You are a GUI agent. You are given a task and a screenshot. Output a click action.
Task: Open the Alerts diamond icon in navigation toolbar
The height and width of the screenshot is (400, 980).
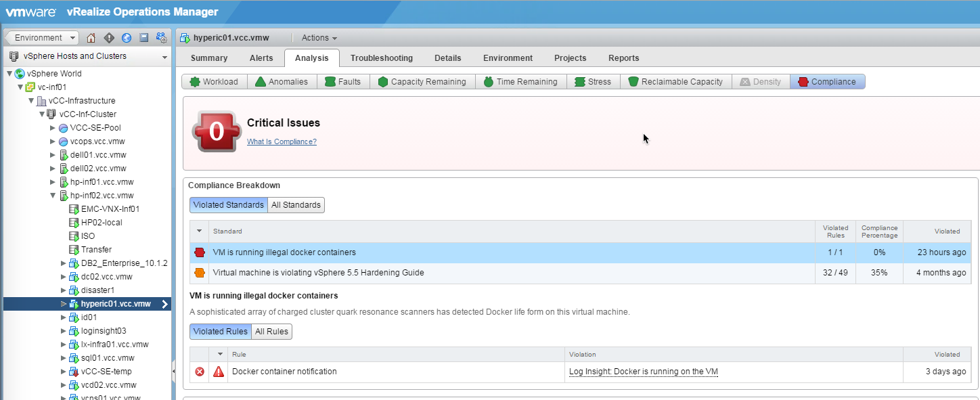[x=109, y=38]
